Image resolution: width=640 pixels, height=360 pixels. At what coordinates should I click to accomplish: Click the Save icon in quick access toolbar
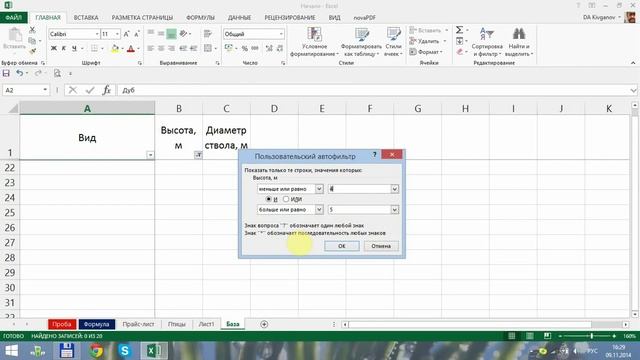(x=6, y=73)
